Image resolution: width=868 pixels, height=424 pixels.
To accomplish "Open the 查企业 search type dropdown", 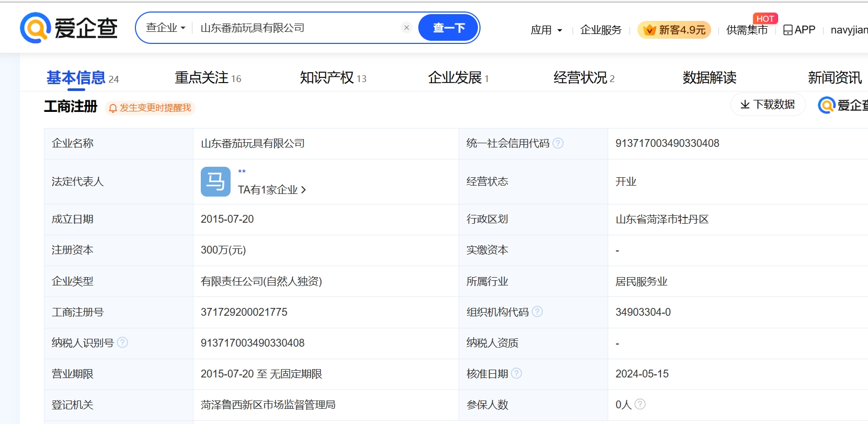I will pos(165,28).
